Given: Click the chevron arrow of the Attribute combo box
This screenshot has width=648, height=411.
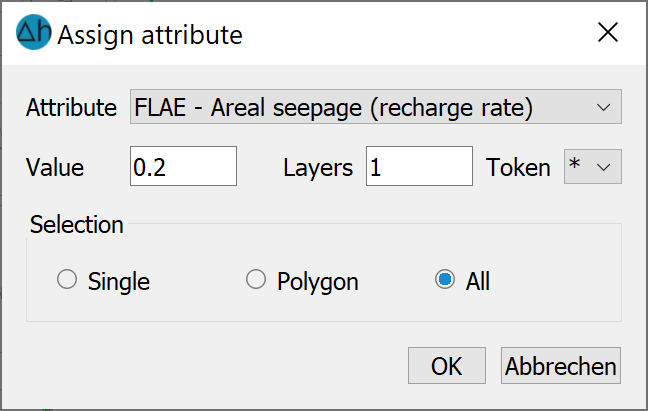Looking at the screenshot, I should pos(603,107).
